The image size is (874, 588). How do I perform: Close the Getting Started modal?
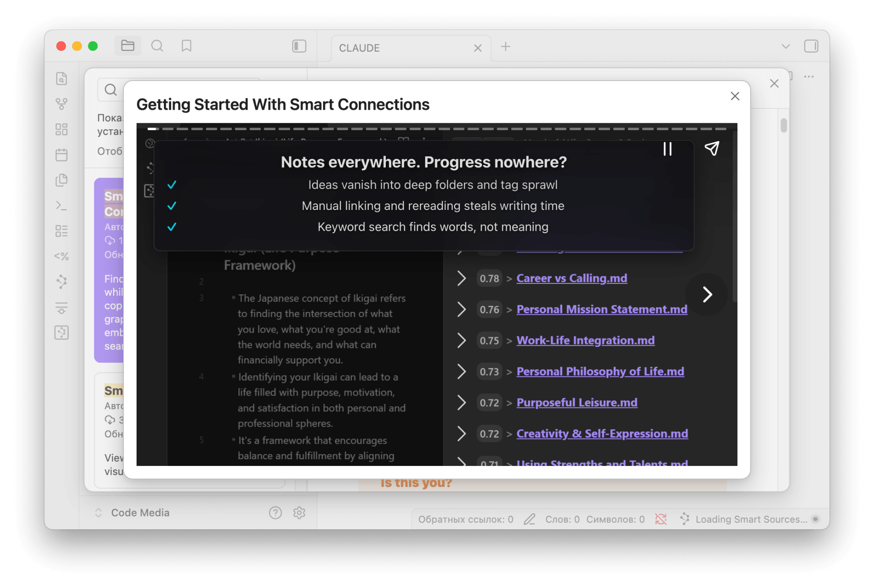click(x=735, y=96)
